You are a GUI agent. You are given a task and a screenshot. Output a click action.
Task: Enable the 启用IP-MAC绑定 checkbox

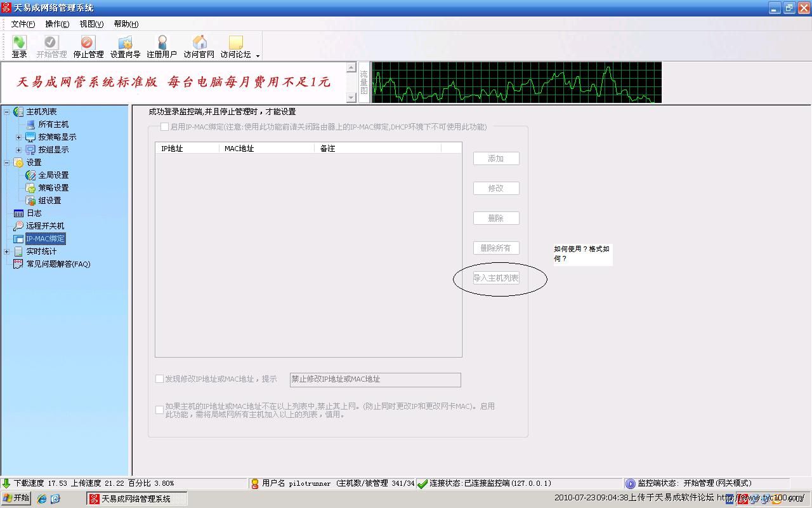pos(165,127)
